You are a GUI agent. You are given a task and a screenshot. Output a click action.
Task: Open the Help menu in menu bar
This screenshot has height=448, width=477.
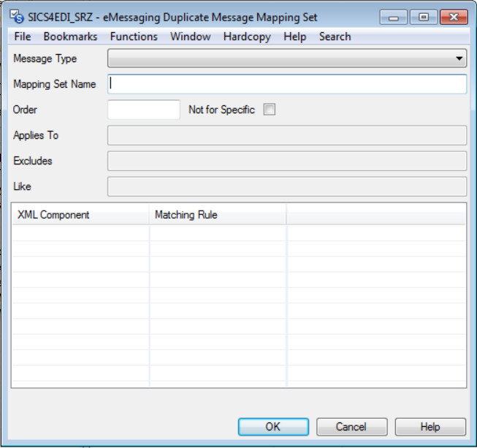(295, 37)
